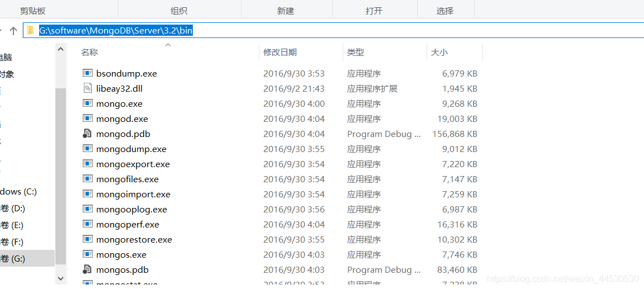Click the folder icon in address bar
The height and width of the screenshot is (289, 644).
click(30, 30)
